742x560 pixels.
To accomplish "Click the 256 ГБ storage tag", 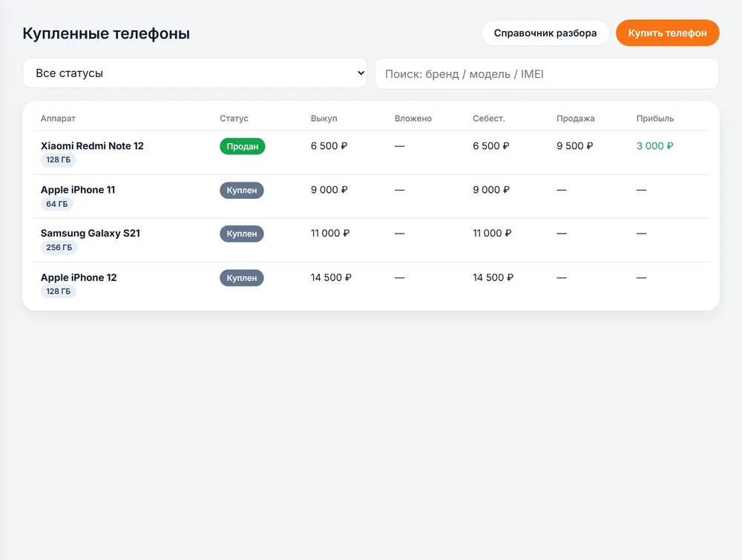I will [x=59, y=248].
